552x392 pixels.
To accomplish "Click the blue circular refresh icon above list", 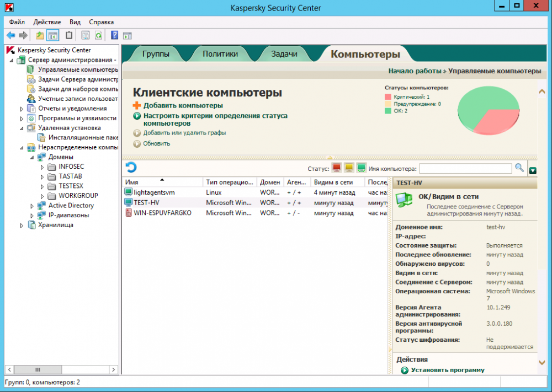I will point(131,168).
